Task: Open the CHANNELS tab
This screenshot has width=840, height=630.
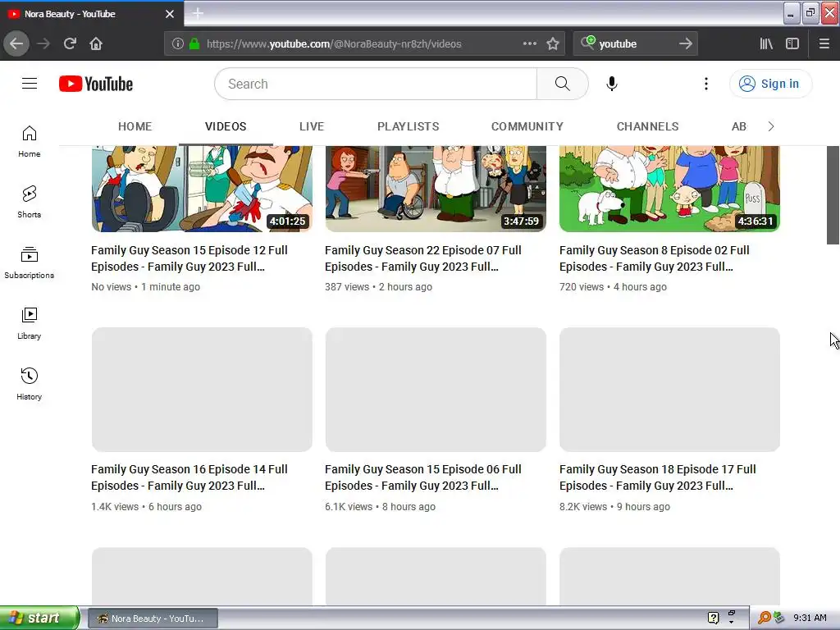Action: (x=648, y=126)
